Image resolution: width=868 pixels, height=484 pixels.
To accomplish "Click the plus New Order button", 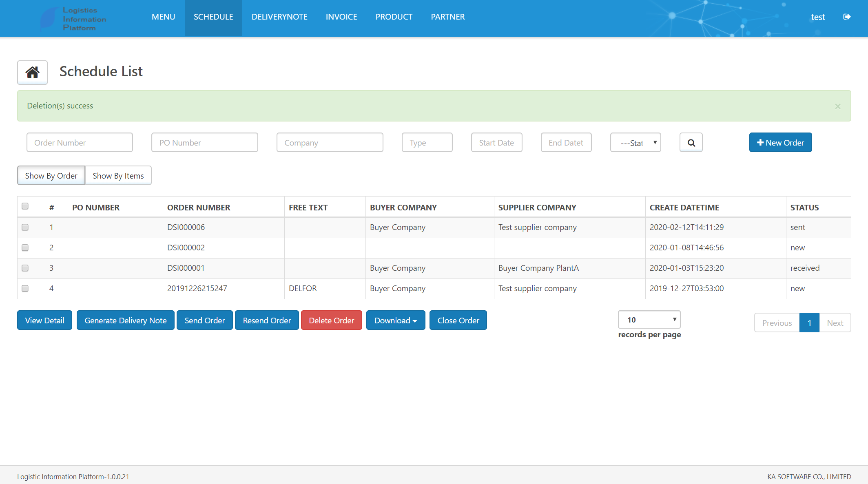I will tap(780, 143).
